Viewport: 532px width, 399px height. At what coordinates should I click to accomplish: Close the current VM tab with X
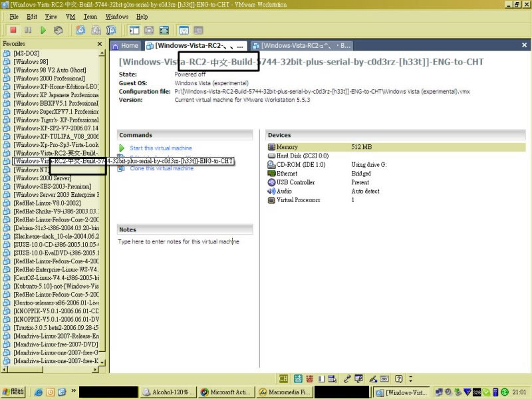tap(524, 45)
